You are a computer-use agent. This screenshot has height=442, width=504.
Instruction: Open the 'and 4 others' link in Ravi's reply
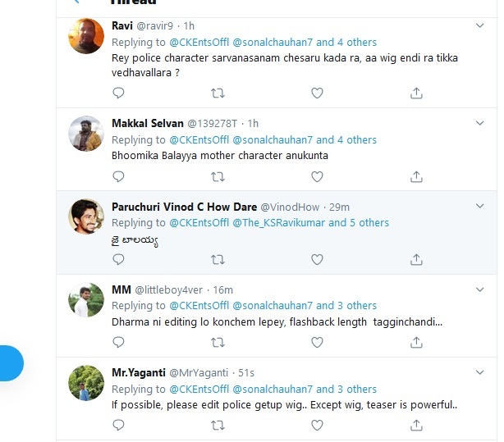click(x=346, y=43)
